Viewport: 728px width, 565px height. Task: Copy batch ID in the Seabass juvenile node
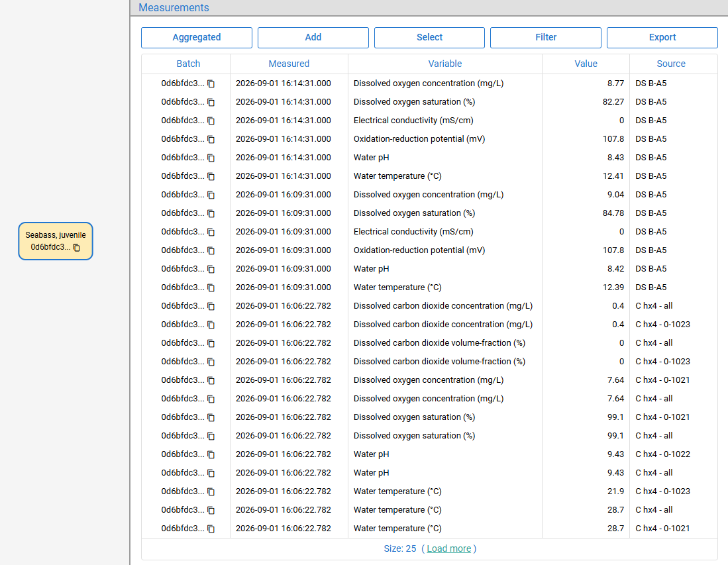pyautogui.click(x=77, y=248)
